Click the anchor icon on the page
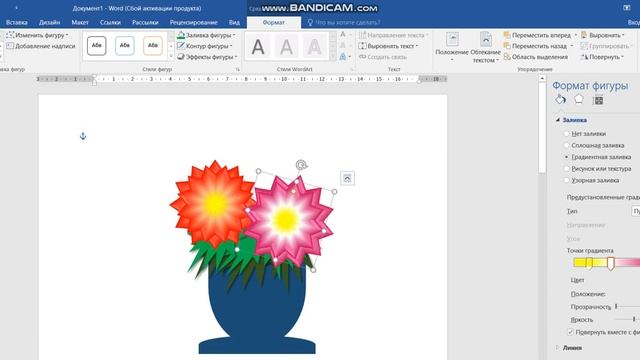640x360 pixels. point(83,136)
